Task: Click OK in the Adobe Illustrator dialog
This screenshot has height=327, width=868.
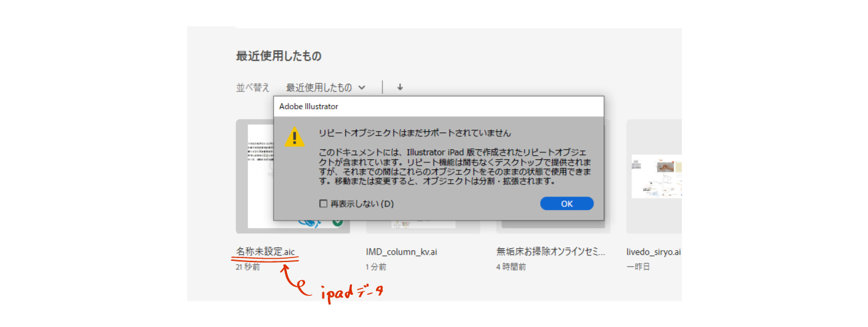Action: tap(567, 204)
